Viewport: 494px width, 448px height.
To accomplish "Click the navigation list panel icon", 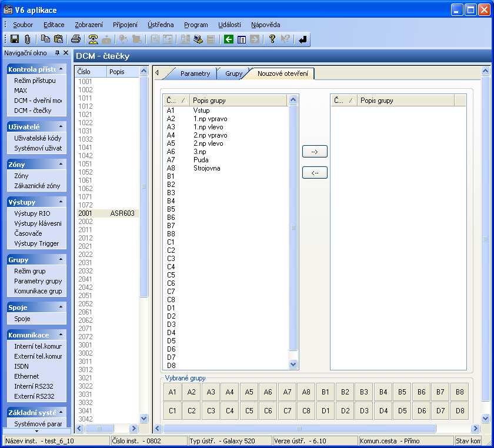I will click(x=242, y=39).
